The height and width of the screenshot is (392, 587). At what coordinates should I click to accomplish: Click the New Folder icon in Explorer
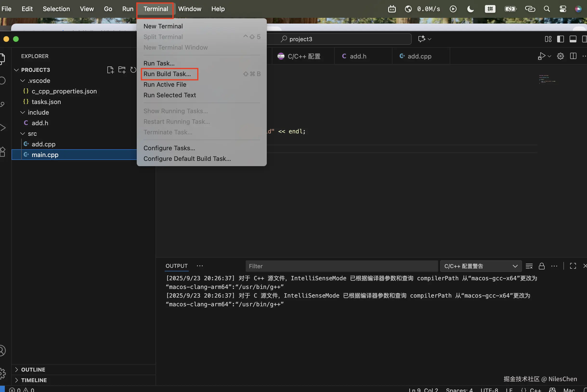[122, 70]
